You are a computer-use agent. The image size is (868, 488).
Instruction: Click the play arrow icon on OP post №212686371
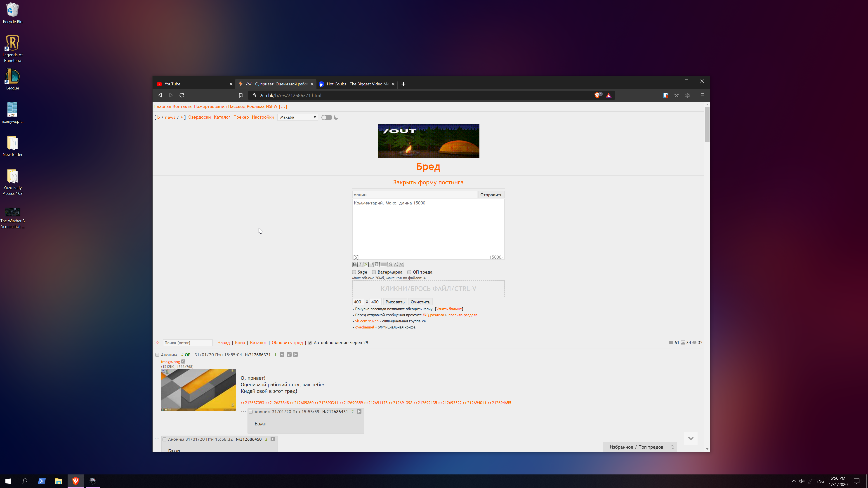(x=295, y=355)
